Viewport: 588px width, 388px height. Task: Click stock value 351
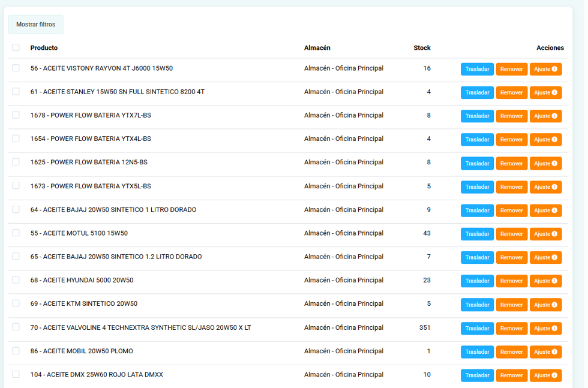(425, 327)
